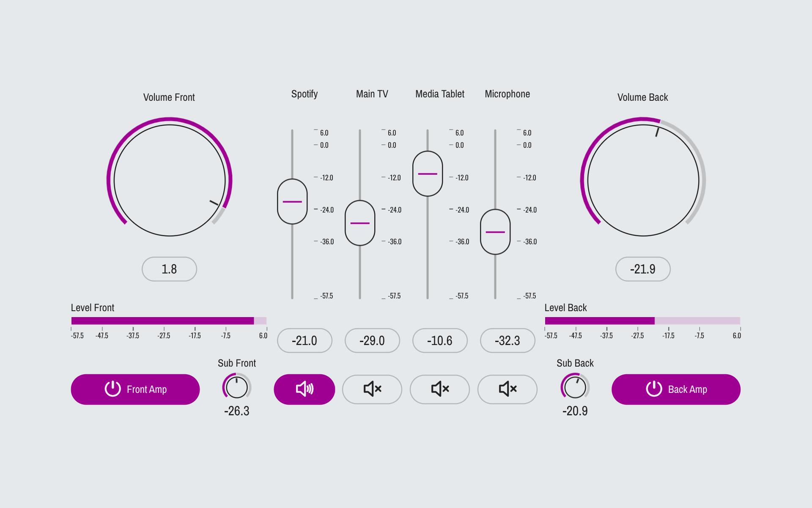812x508 pixels.
Task: Unmute the Microphone channel
Action: pyautogui.click(x=507, y=389)
